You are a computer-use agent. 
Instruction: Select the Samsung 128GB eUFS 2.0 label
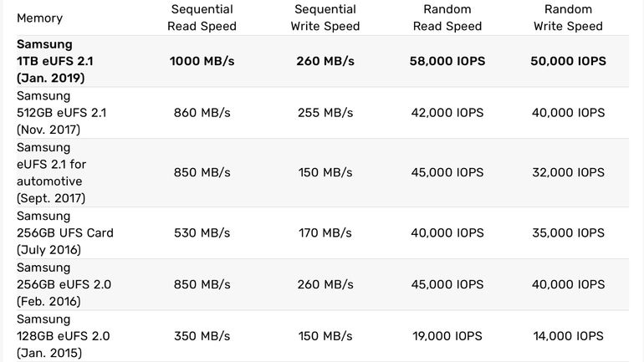click(x=63, y=336)
